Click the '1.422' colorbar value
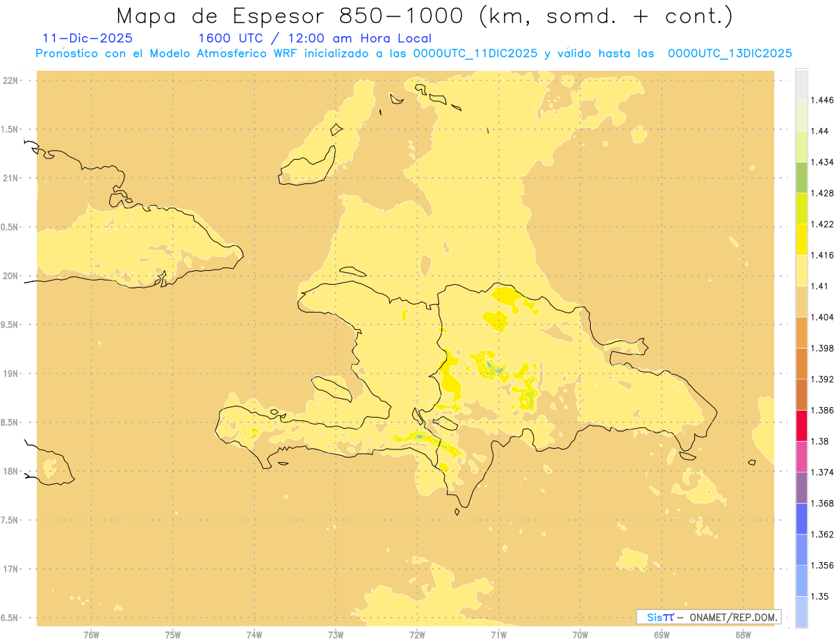The image size is (834, 644). pyautogui.click(x=824, y=224)
